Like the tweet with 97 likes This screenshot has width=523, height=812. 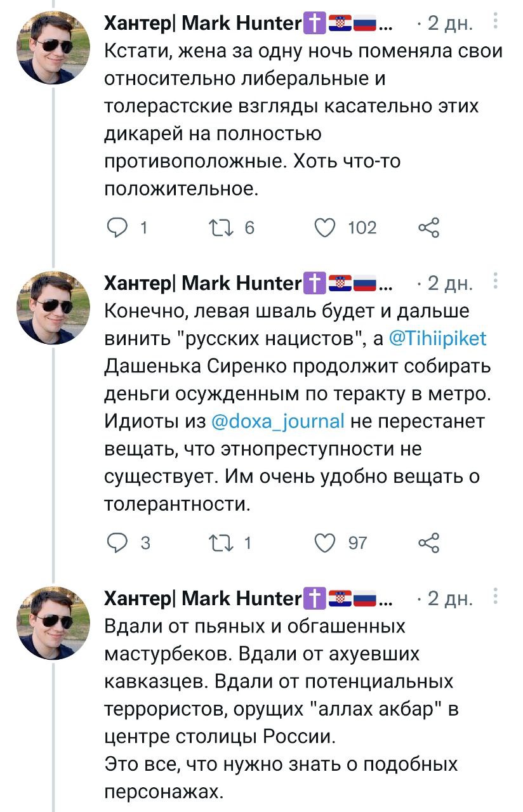click(326, 542)
